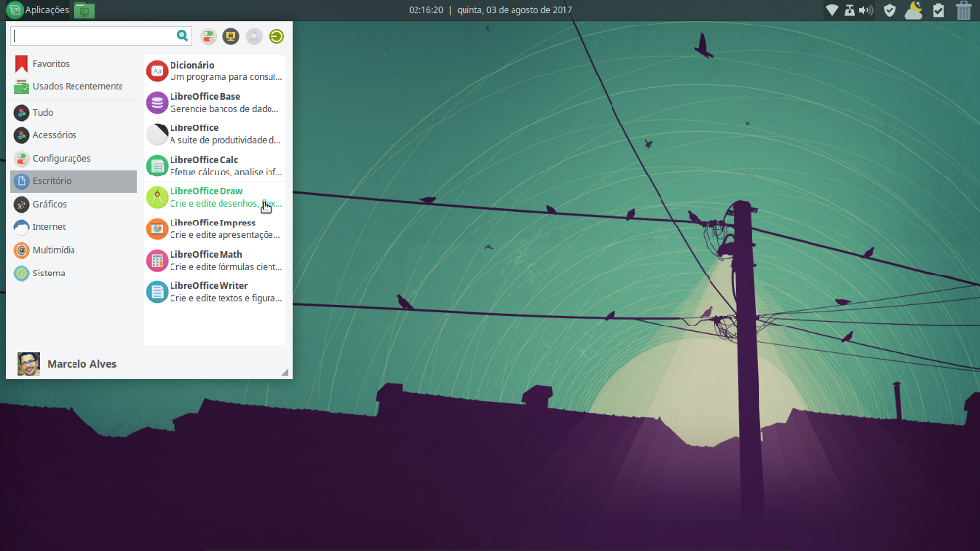Open the Multimídia category
The image size is (980, 551).
(x=73, y=250)
